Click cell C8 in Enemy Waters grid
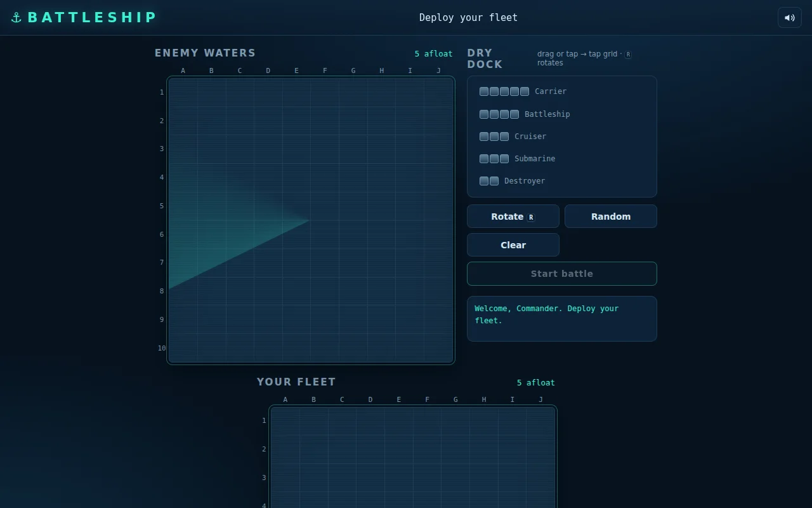The width and height of the screenshot is (812, 508). click(x=240, y=291)
